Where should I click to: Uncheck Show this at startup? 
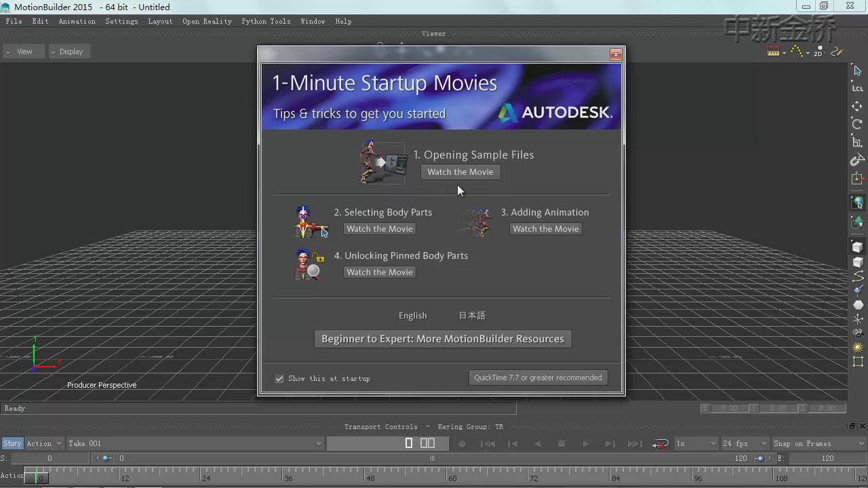(279, 378)
